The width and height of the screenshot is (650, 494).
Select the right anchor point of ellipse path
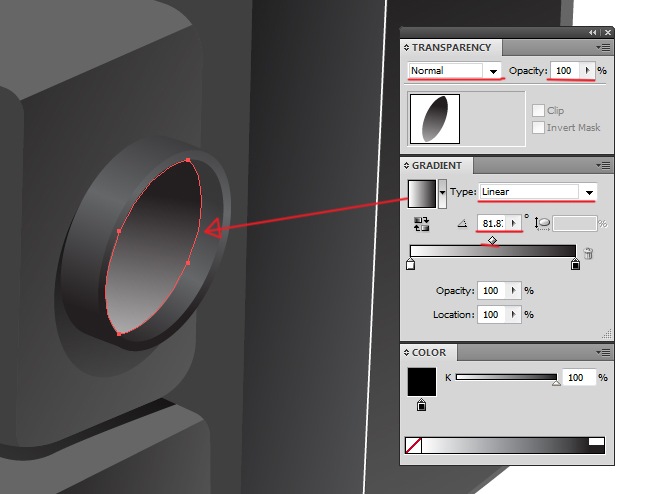tap(188, 263)
